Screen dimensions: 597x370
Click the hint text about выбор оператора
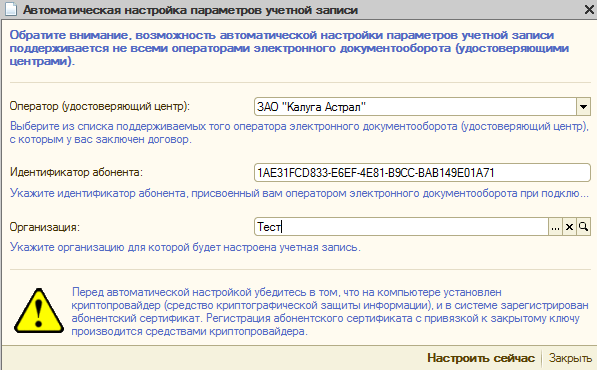pyautogui.click(x=299, y=133)
